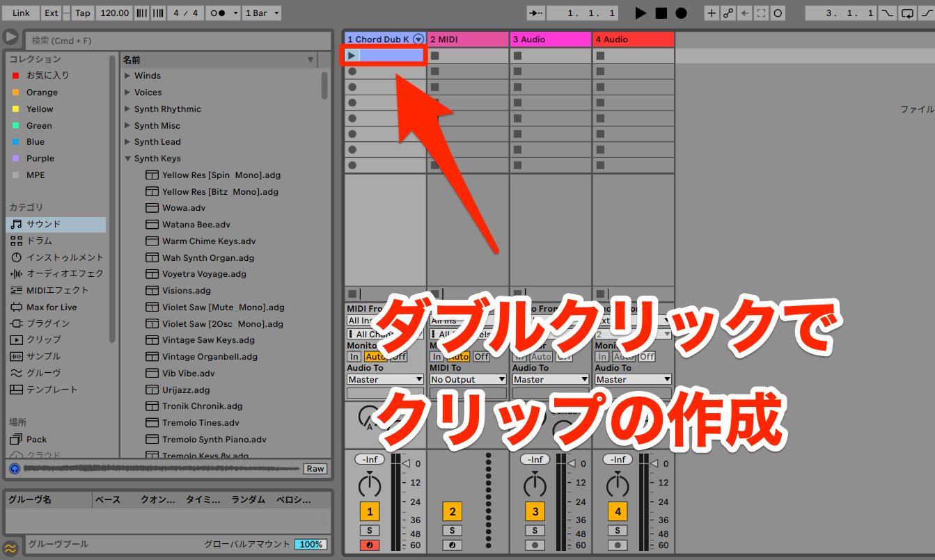Toggle the Groove Pool wave icon
Screen dimensions: 935x560
10,547
